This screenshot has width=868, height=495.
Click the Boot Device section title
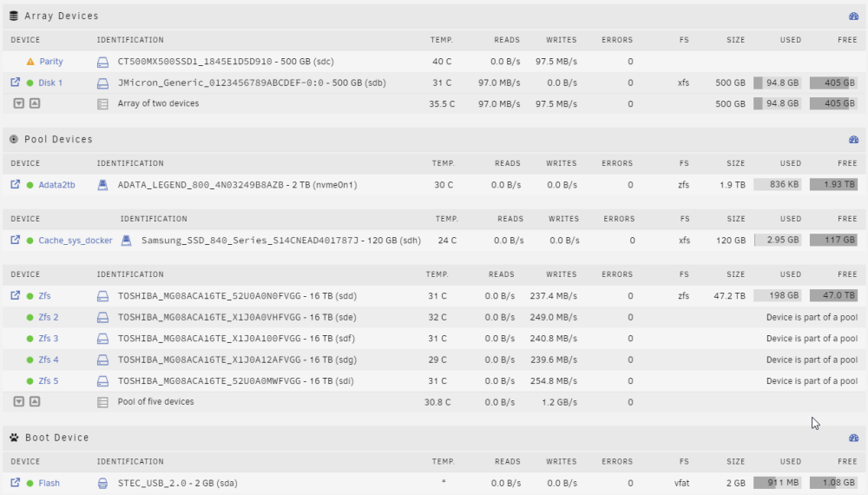pos(57,438)
